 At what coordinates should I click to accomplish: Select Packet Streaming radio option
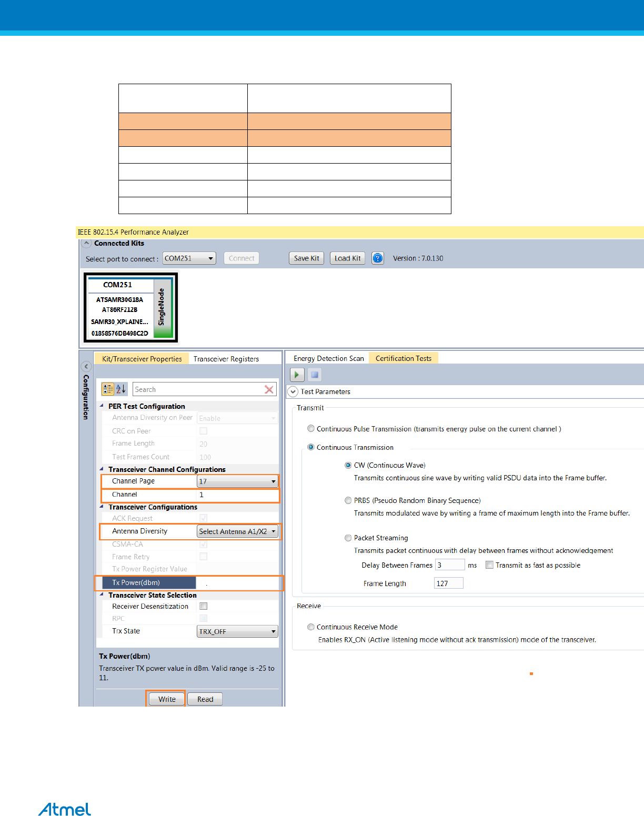(348, 538)
